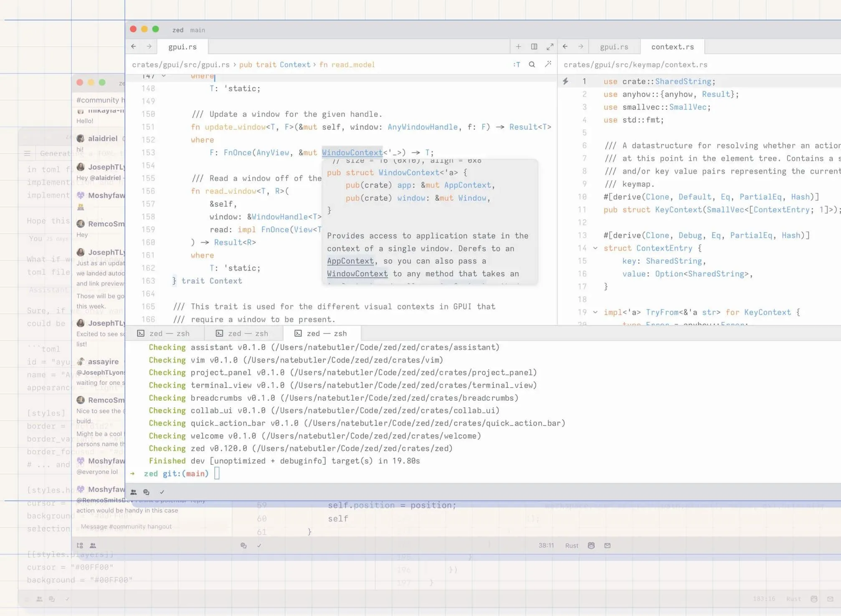The height and width of the screenshot is (616, 841).
Task: Click WindowContext link in hover popup text
Action: (357, 274)
